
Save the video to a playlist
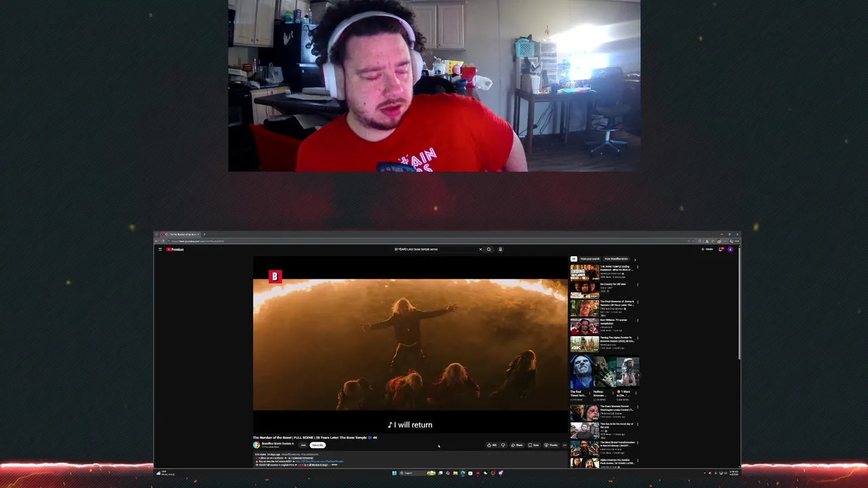pos(534,445)
